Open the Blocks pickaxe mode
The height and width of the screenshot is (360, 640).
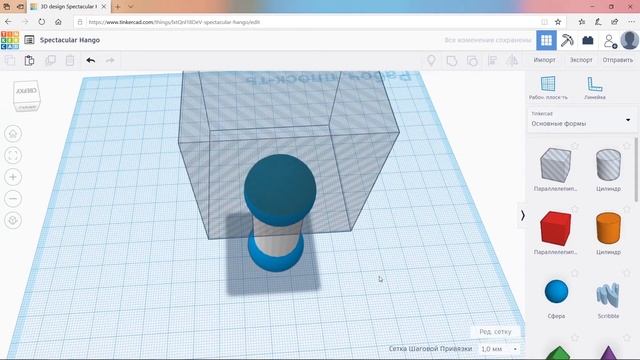pos(567,40)
